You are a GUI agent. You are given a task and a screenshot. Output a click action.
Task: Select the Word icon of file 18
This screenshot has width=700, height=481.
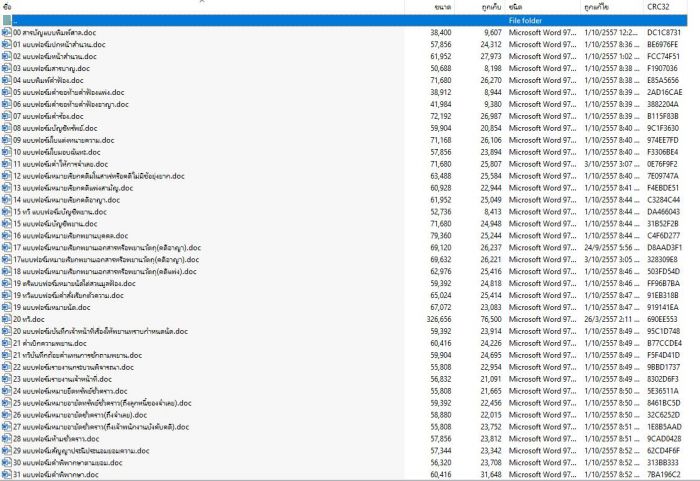click(x=7, y=272)
